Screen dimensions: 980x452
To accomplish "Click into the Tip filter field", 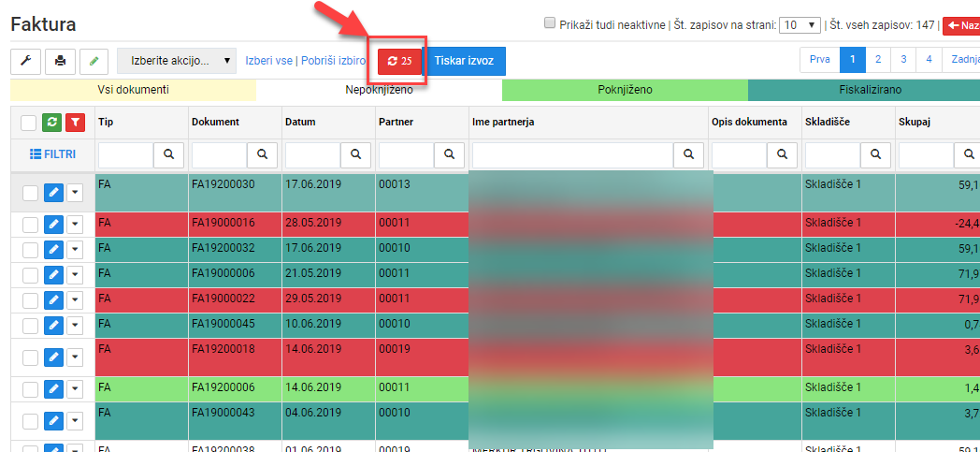I will tap(126, 155).
